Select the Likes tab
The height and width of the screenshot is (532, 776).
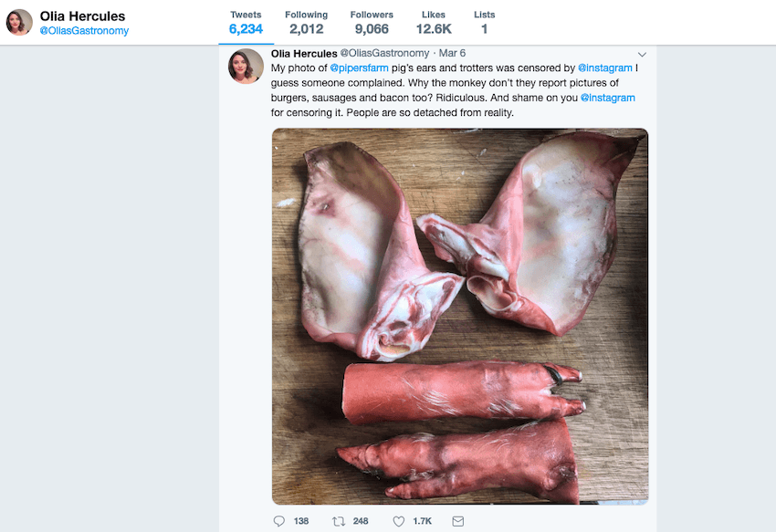point(434,22)
